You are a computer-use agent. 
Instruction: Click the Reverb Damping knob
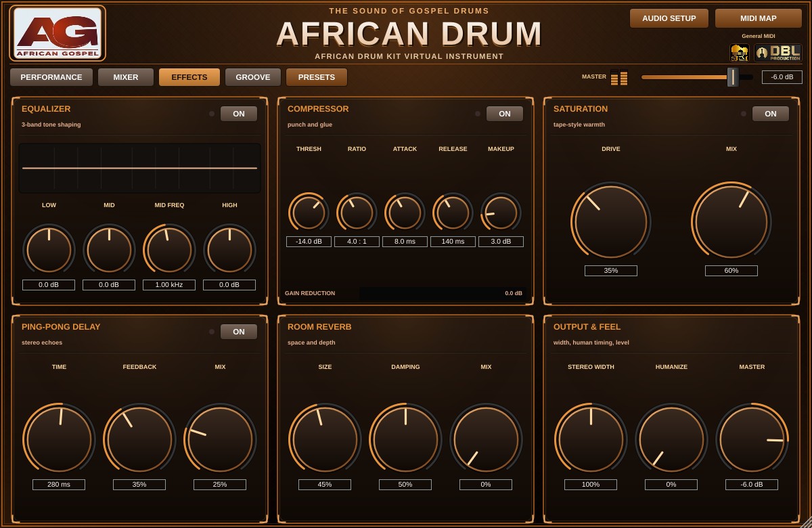pyautogui.click(x=405, y=439)
